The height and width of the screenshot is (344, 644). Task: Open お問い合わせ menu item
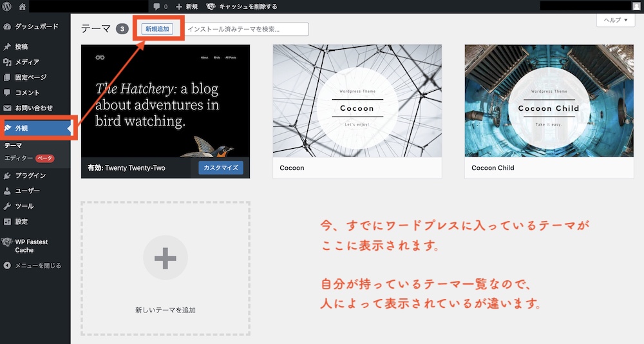tap(35, 108)
